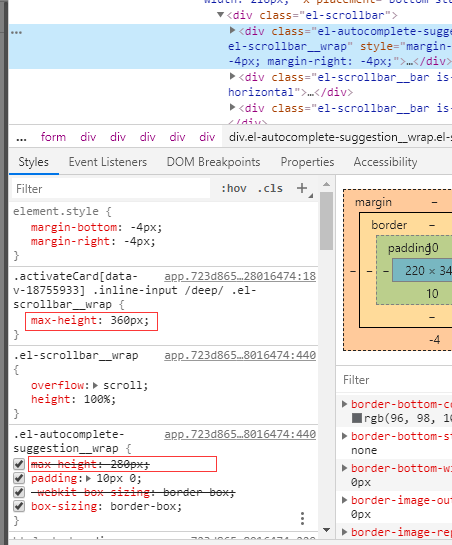
Task: Click the Styles Filter input field
Action: point(111,189)
